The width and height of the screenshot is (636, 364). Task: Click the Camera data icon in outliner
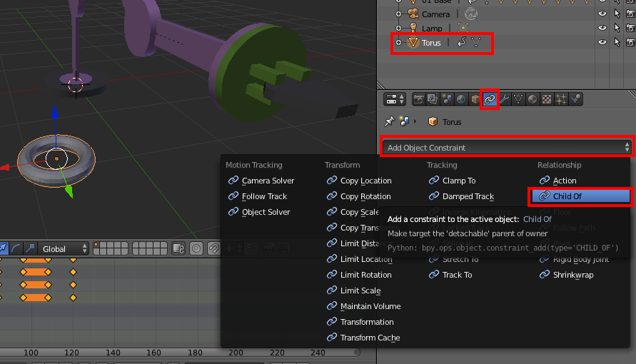(471, 14)
